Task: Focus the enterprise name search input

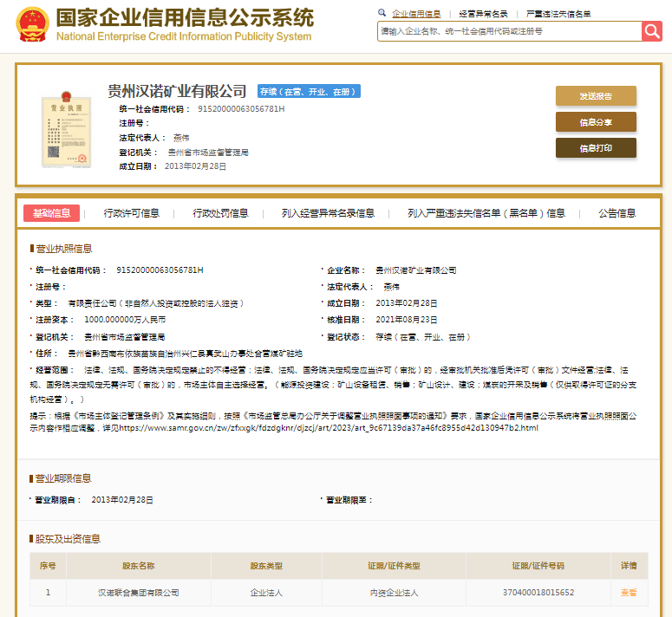Action: (x=509, y=31)
